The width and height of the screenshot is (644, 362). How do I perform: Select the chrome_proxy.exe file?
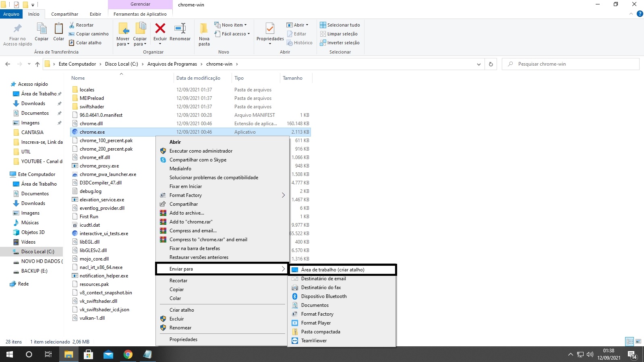click(99, 166)
